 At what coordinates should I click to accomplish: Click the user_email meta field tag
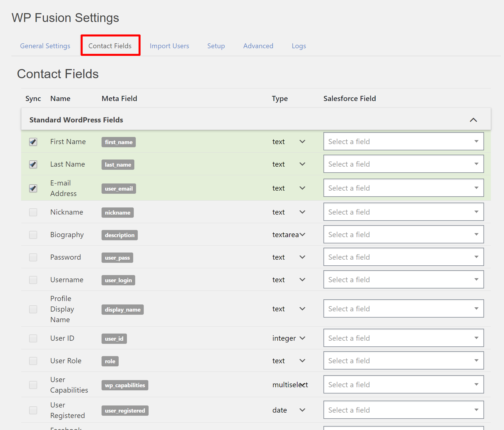(x=119, y=188)
